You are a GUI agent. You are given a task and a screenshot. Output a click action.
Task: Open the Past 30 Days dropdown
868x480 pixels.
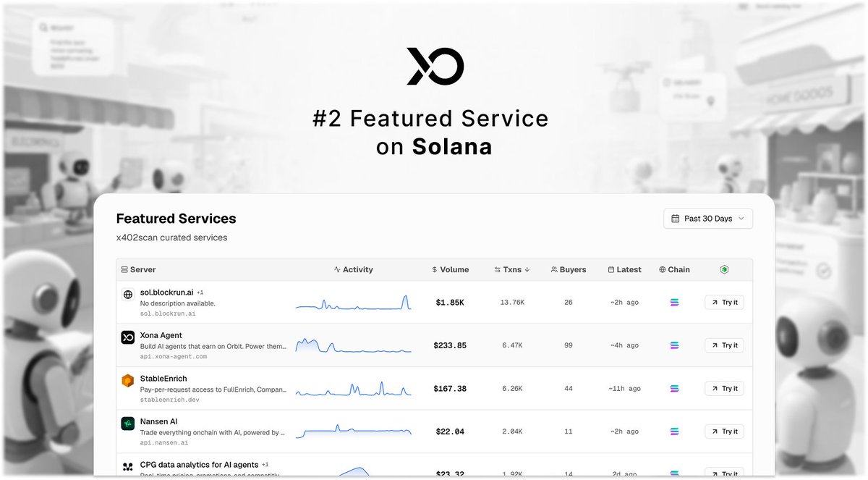click(x=708, y=219)
